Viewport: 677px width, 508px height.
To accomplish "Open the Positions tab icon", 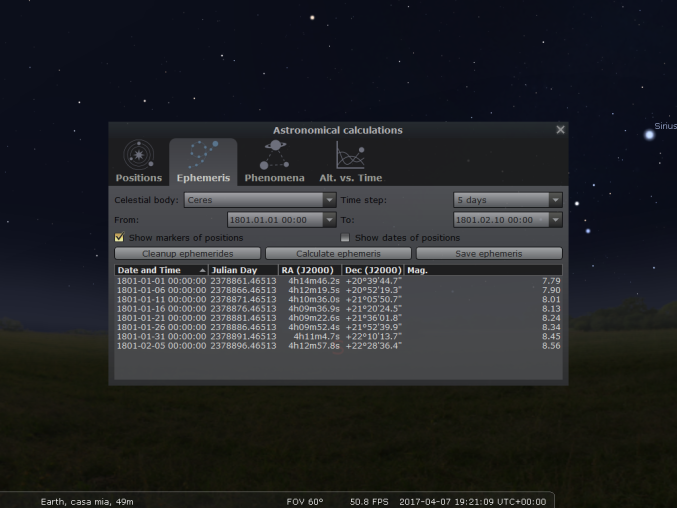I will [x=138, y=155].
